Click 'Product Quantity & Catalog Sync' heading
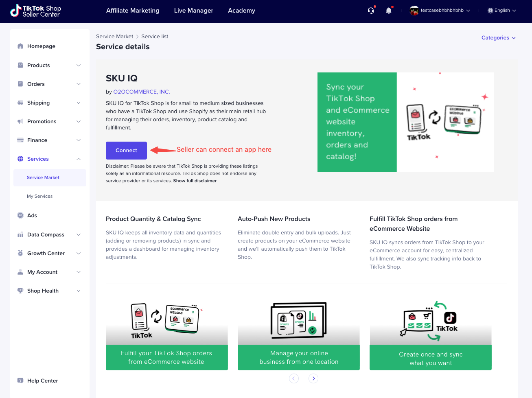Image resolution: width=532 pixels, height=398 pixels. click(153, 219)
